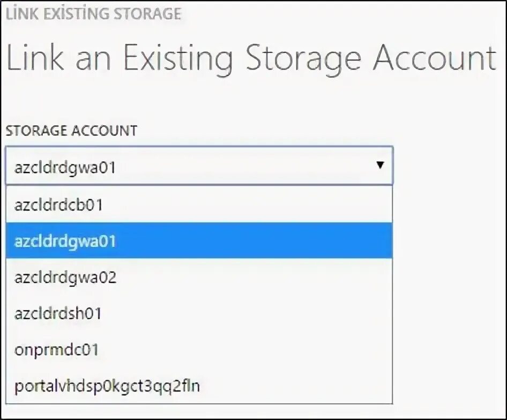Collapse the list using the black triangle
This screenshot has height=420, width=507.
(380, 166)
